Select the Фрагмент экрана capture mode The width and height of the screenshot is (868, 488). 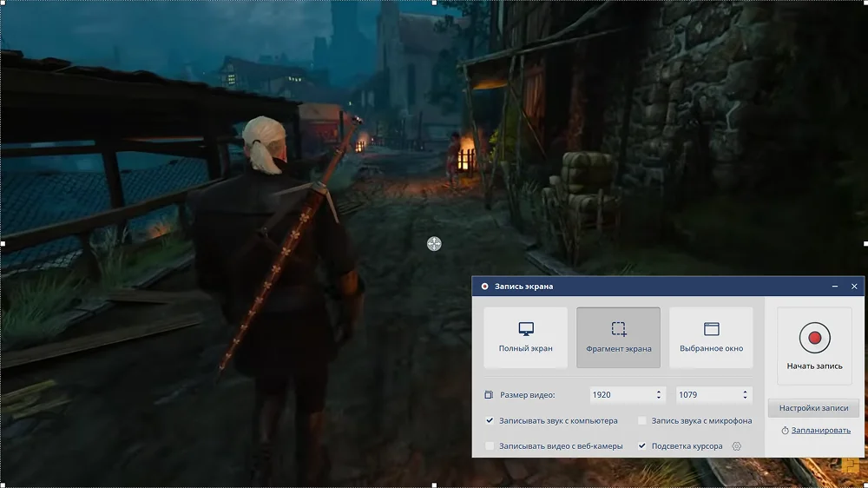pos(618,337)
